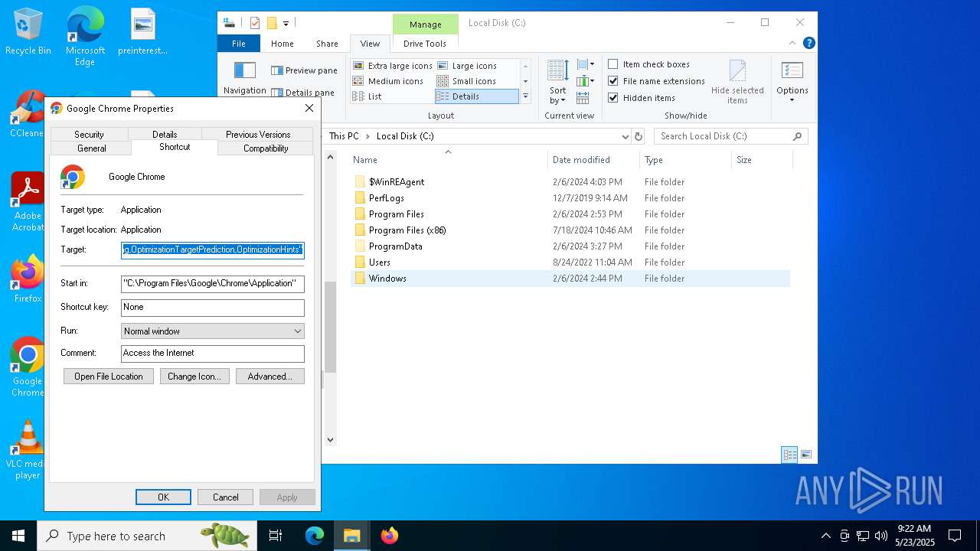Open the File Explorer Help button
Screen dimensions: 980x551
click(808, 44)
